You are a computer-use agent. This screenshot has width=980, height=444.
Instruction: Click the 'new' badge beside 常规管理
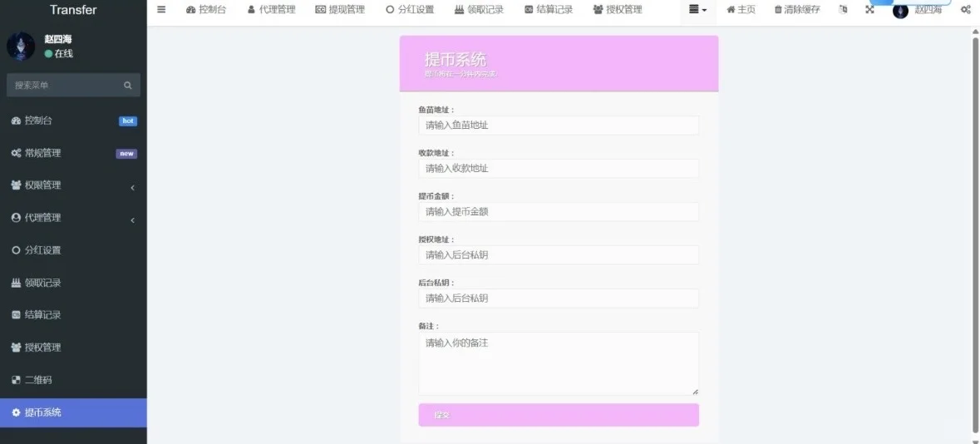[x=126, y=154]
